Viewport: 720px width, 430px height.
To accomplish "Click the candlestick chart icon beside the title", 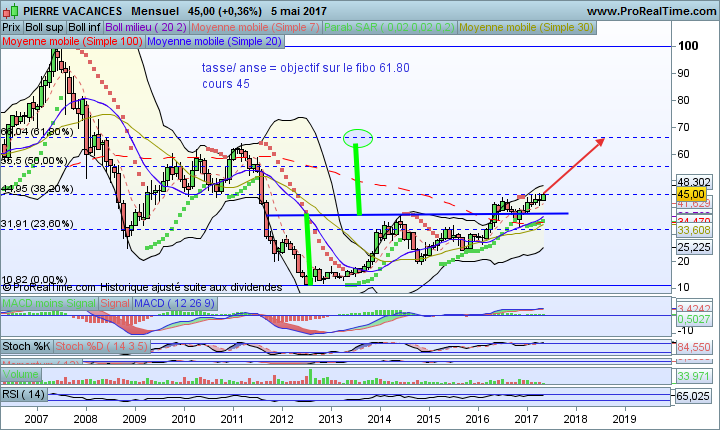I will tap(10, 11).
